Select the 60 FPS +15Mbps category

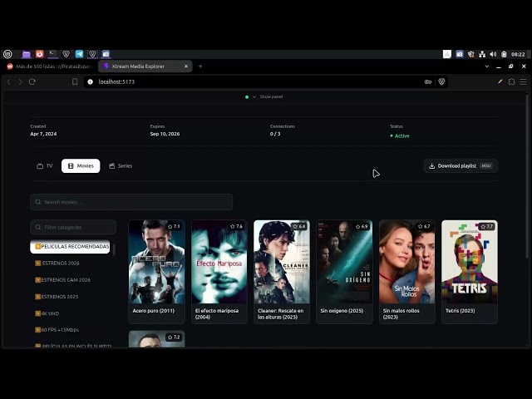pos(70,330)
